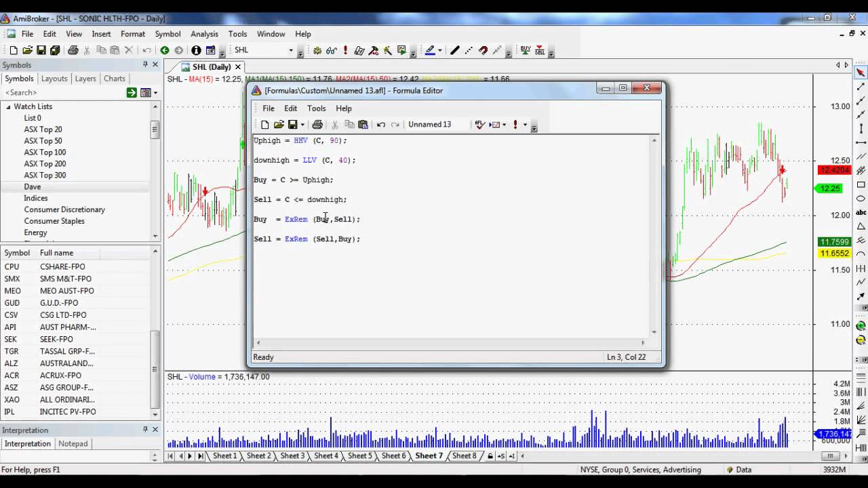Image resolution: width=868 pixels, height=488 pixels.
Task: Click Print icon in main AmiBroker toolbar
Action: point(73,50)
